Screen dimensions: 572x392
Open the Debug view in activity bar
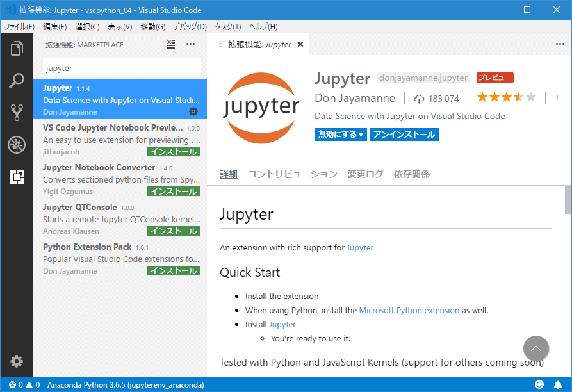coord(17,145)
